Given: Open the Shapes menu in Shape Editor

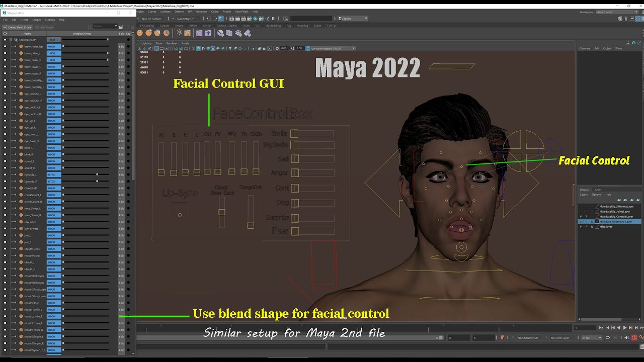Looking at the screenshot, I should (36, 20).
